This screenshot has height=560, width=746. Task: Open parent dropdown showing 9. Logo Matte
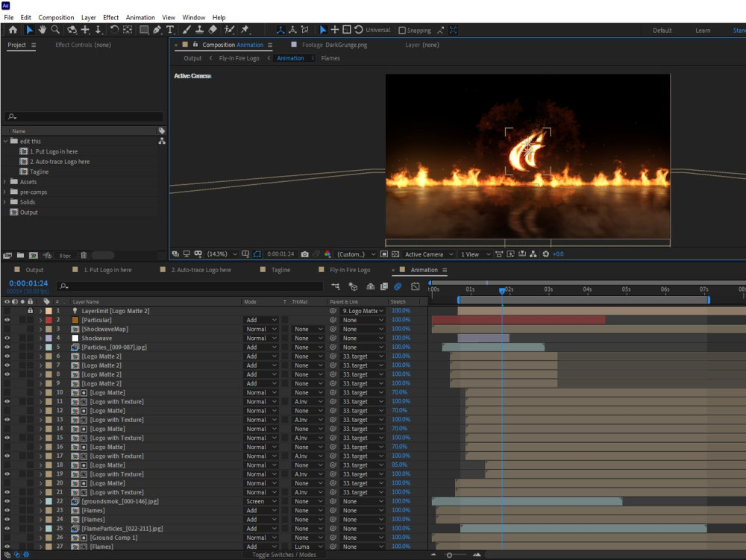click(x=363, y=311)
